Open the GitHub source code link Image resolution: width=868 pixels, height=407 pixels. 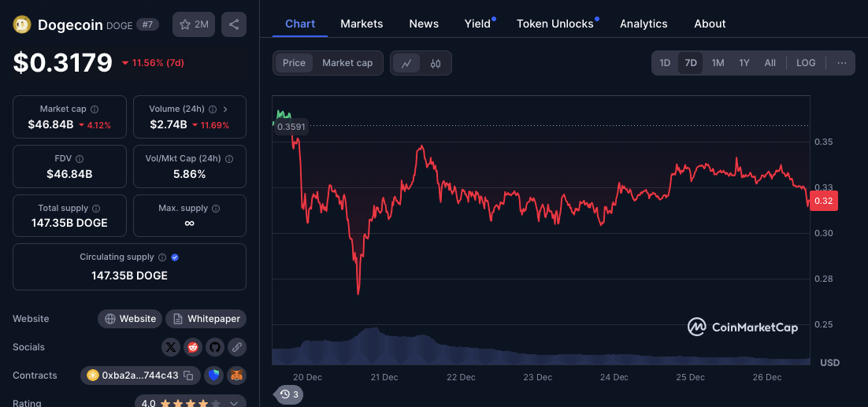coord(214,347)
